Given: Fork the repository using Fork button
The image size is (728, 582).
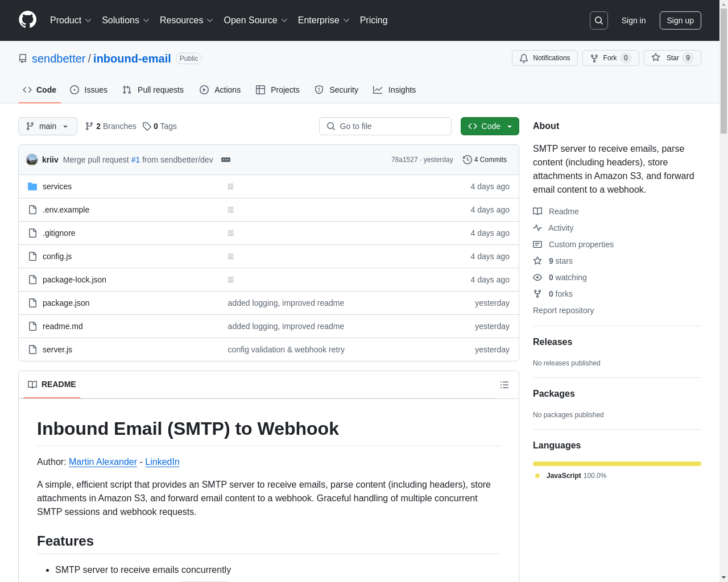Looking at the screenshot, I should [611, 58].
